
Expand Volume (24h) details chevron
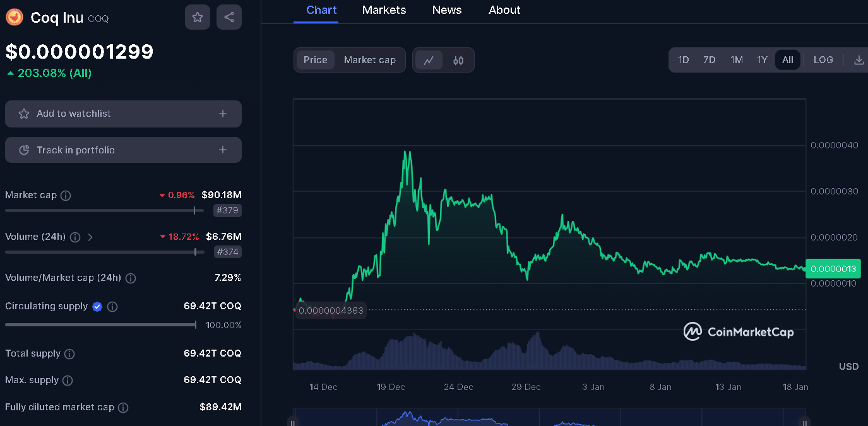(90, 237)
